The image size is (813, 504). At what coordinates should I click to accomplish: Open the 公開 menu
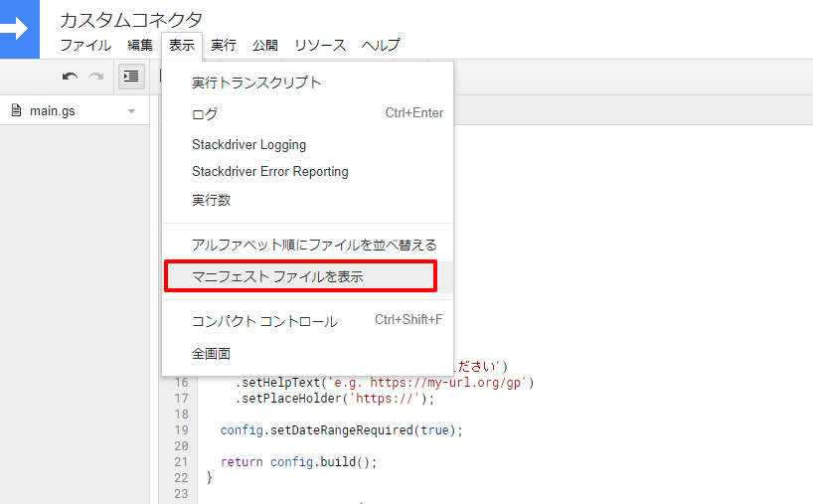[265, 45]
